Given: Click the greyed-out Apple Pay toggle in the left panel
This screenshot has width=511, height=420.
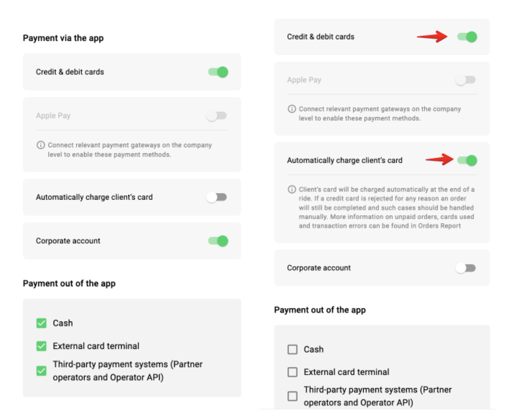Looking at the screenshot, I should point(217,116).
